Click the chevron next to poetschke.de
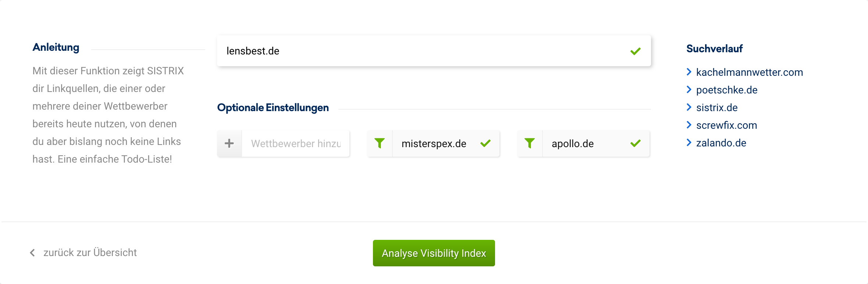This screenshot has height=284, width=868. tap(689, 90)
